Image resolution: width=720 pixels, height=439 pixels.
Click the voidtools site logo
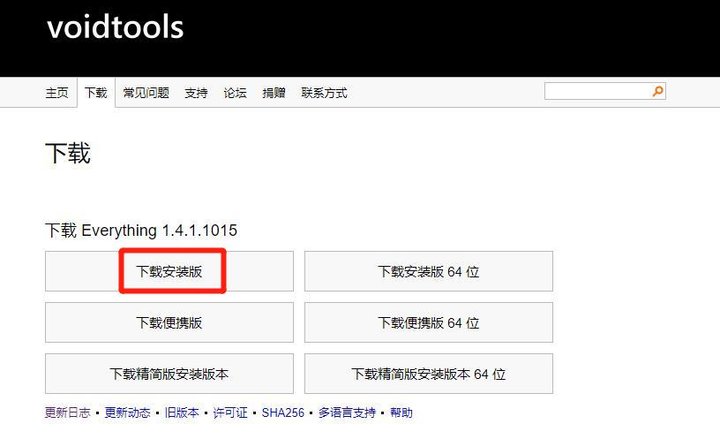coord(115,27)
